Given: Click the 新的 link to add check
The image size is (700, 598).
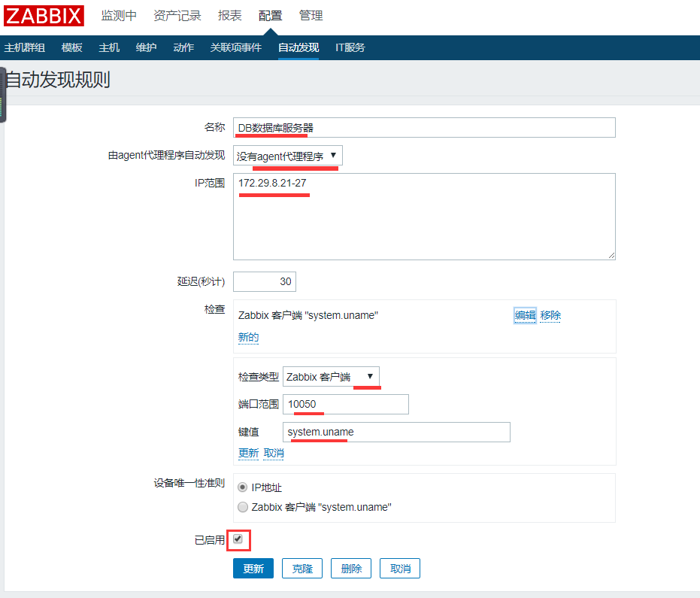Looking at the screenshot, I should pos(248,337).
